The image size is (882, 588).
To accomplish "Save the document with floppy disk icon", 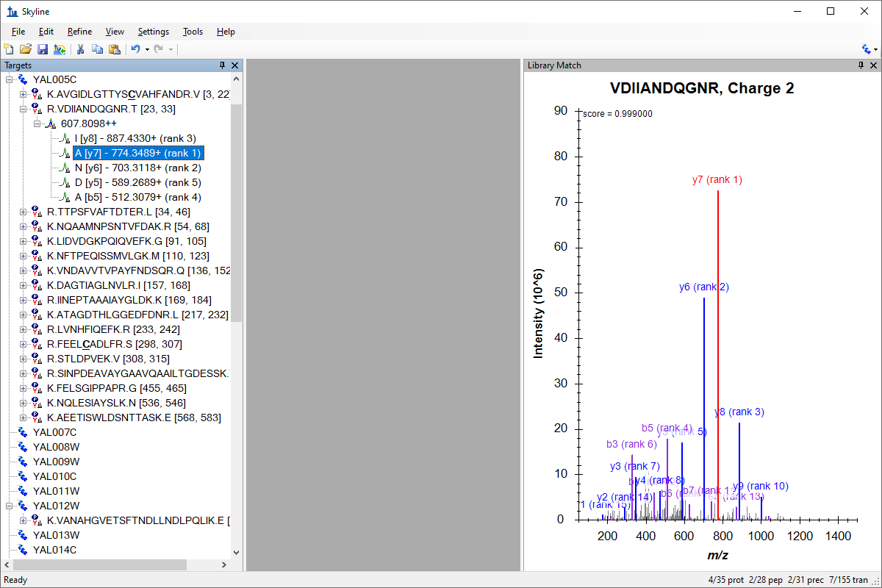I will pos(43,49).
